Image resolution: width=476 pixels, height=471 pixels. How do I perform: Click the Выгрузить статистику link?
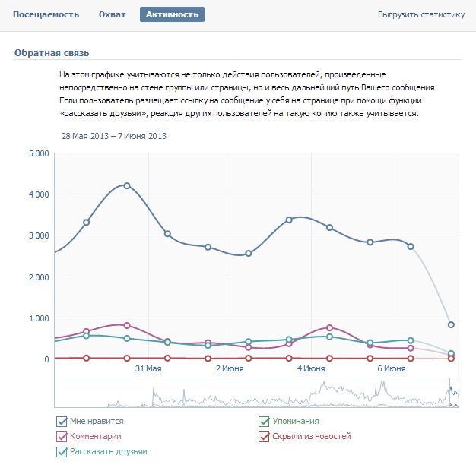(x=420, y=14)
